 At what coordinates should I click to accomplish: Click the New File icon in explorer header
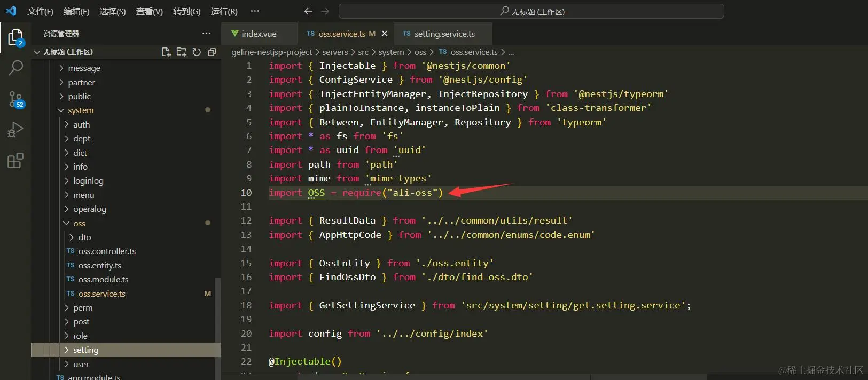point(166,52)
